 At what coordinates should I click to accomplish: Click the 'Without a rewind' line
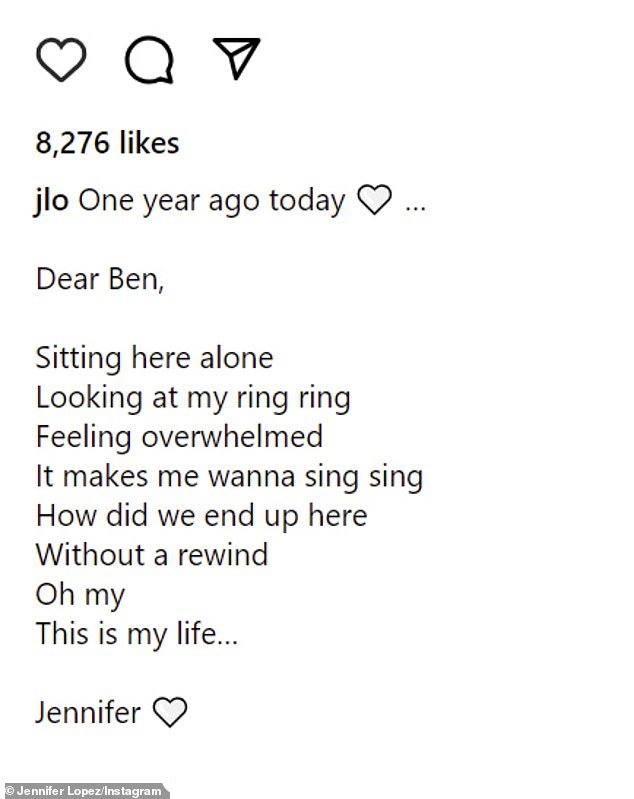pos(152,555)
